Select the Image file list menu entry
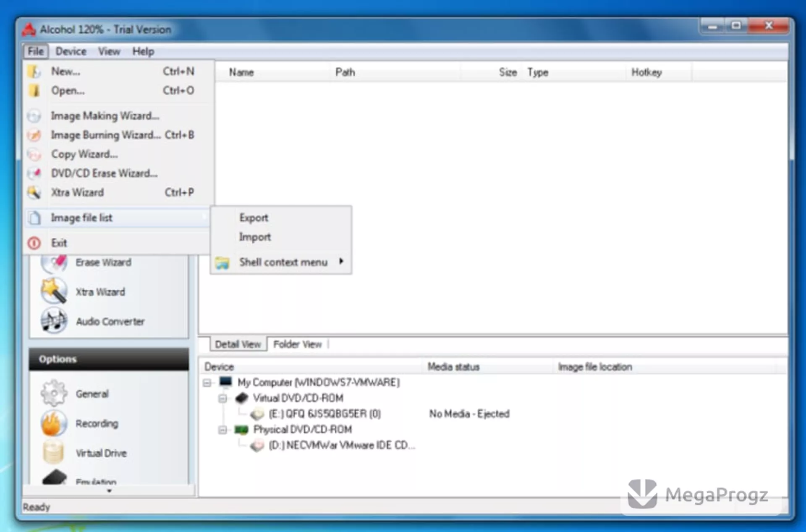Image resolution: width=806 pixels, height=532 pixels. tap(117, 218)
